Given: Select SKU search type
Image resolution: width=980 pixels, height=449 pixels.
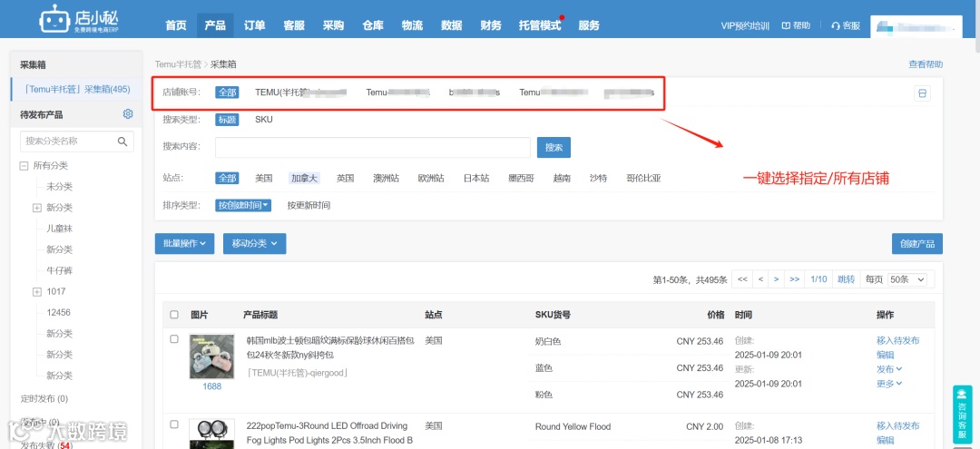Looking at the screenshot, I should click(x=264, y=119).
